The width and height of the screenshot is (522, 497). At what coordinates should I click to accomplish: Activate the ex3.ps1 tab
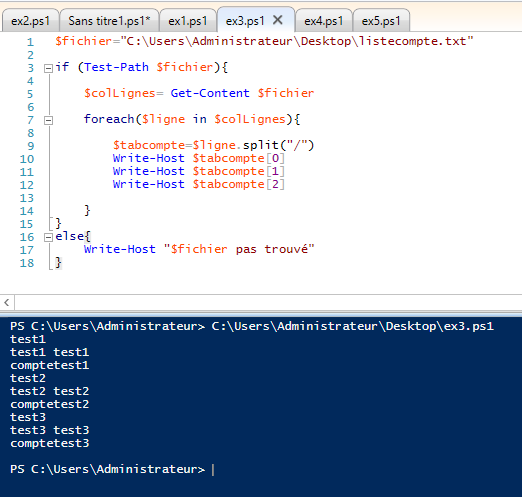245,21
